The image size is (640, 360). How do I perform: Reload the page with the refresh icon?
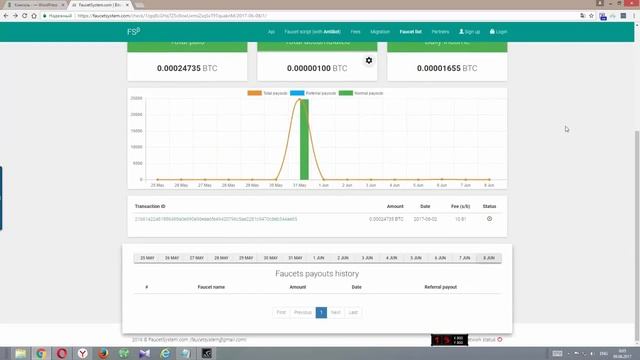(x=24, y=16)
